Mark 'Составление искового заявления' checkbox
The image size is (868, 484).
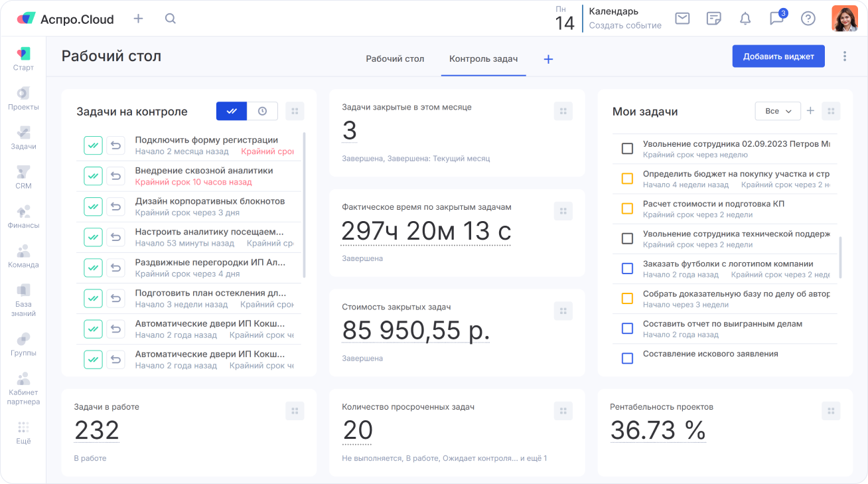pos(627,359)
